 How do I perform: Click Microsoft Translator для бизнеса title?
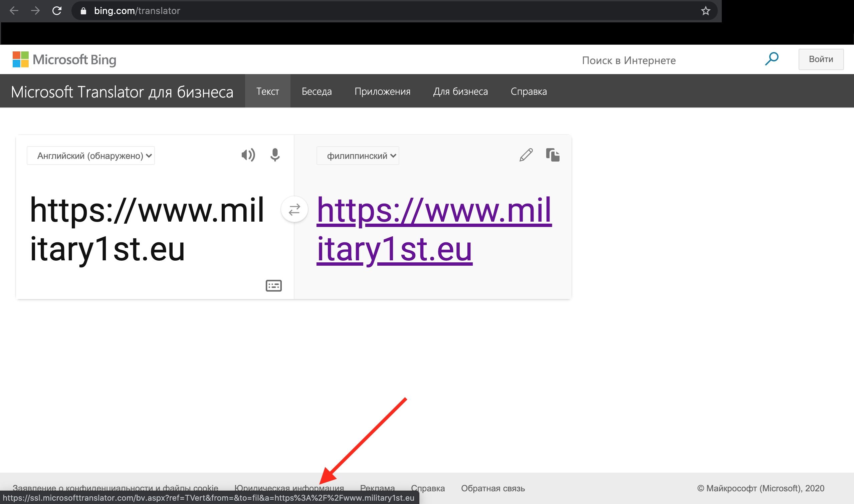coord(122,92)
